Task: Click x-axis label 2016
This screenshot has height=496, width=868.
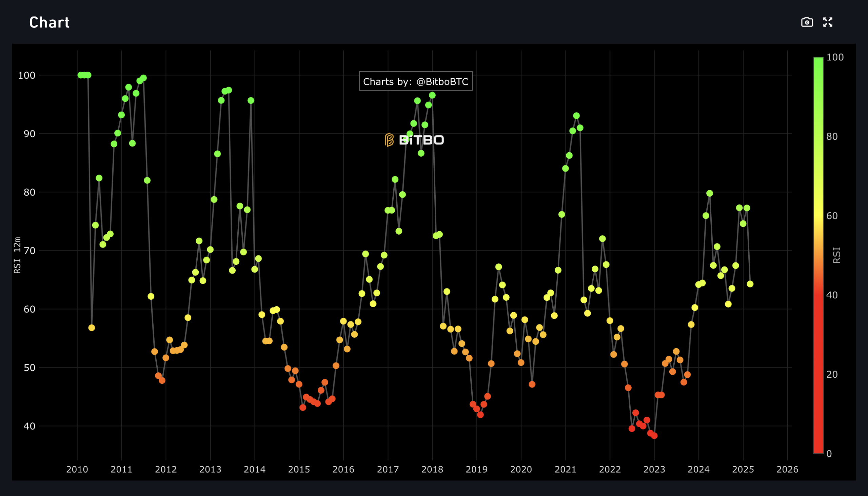Action: coord(343,470)
